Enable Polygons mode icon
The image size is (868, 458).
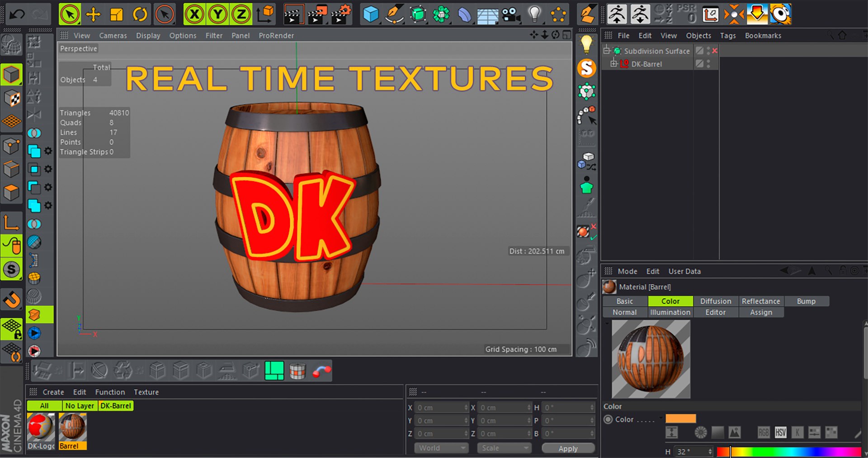11,193
